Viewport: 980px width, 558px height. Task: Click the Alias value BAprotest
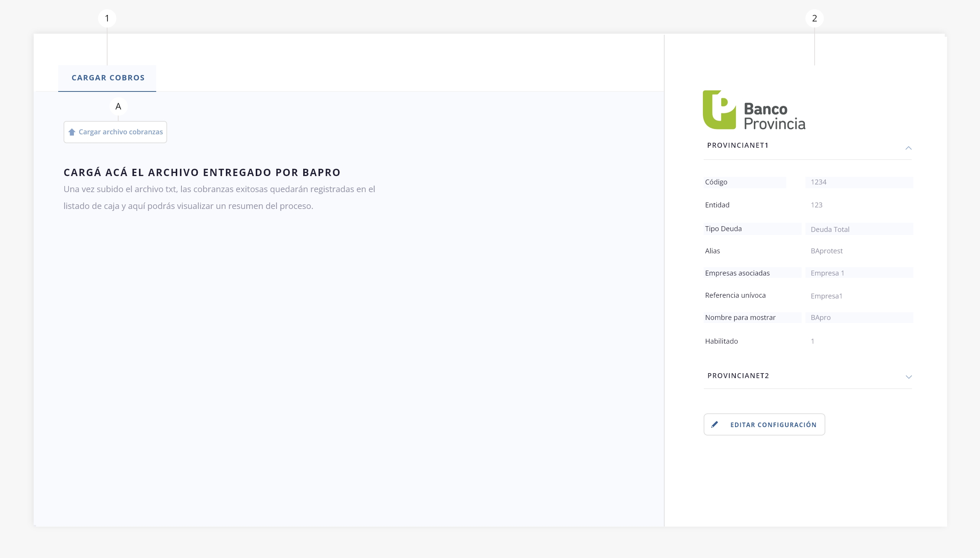click(x=826, y=251)
